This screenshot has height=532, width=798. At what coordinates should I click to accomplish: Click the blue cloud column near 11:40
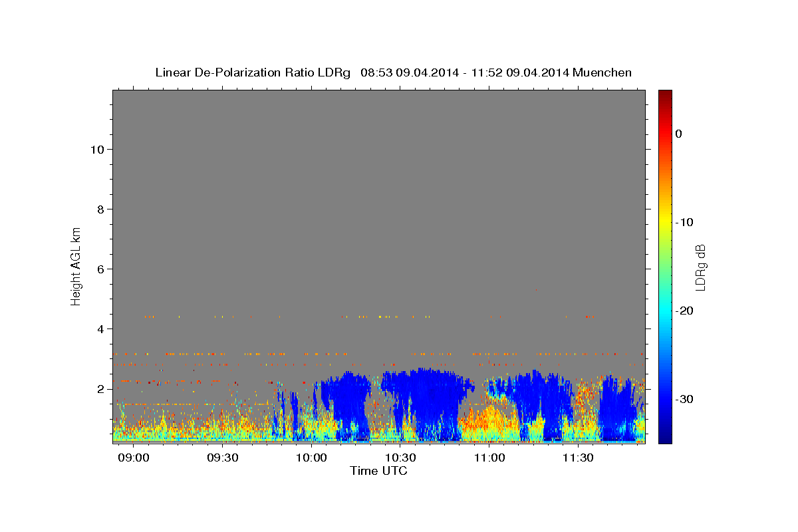click(618, 409)
